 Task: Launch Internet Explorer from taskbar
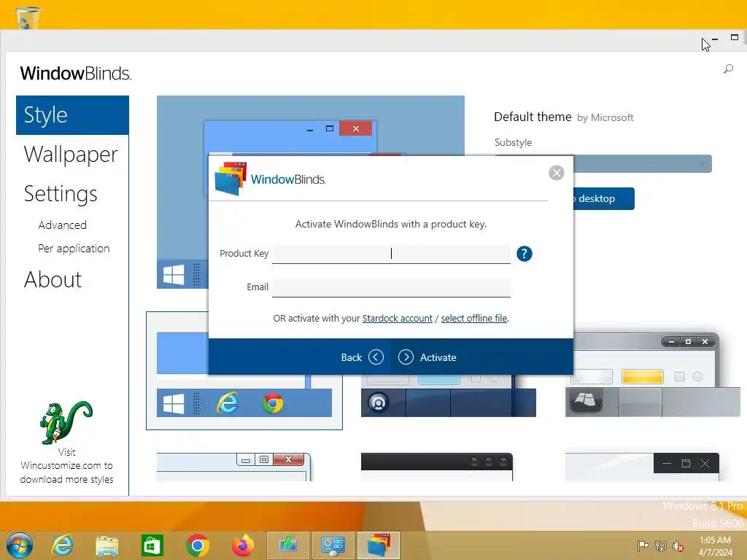(63, 545)
